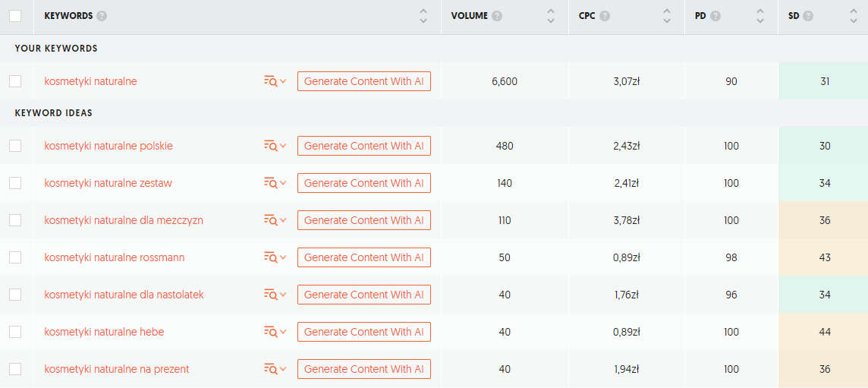Open the kosmetyki naturalne zestaw link
This screenshot has width=868, height=388.
(x=108, y=184)
